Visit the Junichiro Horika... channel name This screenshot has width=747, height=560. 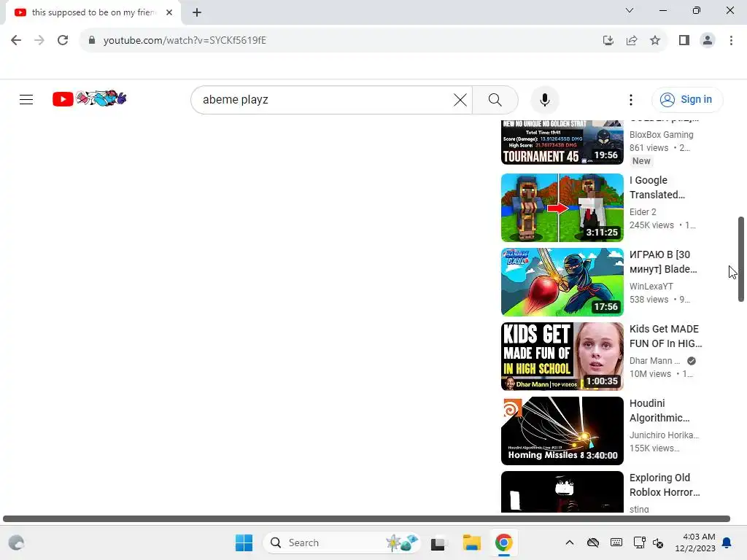[664, 435]
